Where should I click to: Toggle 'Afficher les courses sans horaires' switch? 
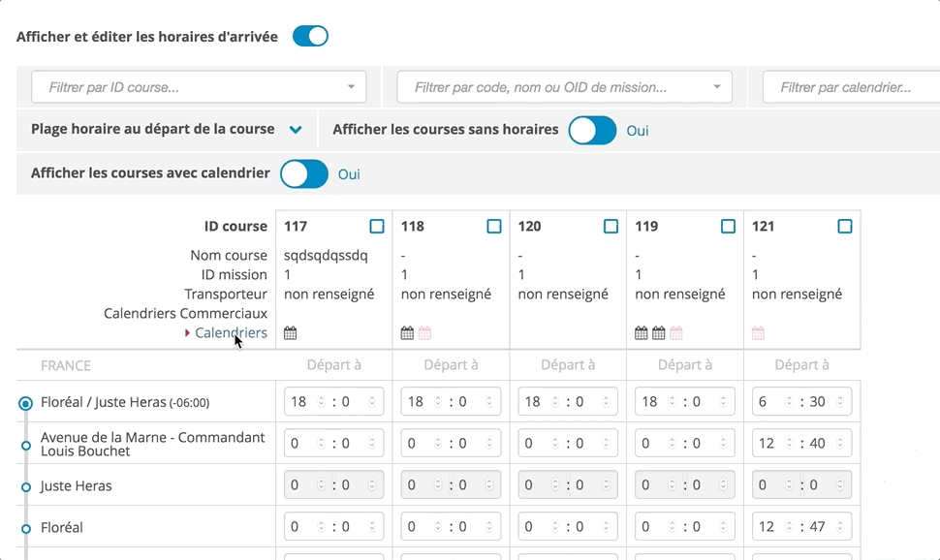pos(592,130)
